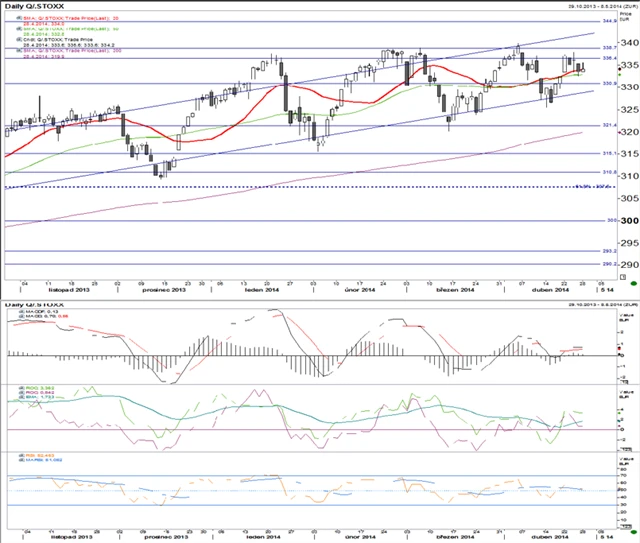Click the EMA 1.733 legend icon
The image size is (640, 543).
coord(21,397)
